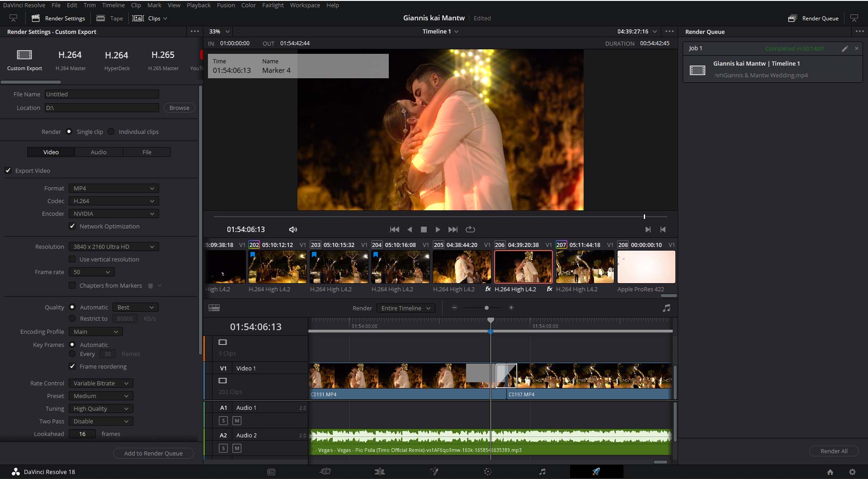This screenshot has width=868, height=479.
Task: Open the Render Entire Timeline dropdown
Action: point(406,308)
